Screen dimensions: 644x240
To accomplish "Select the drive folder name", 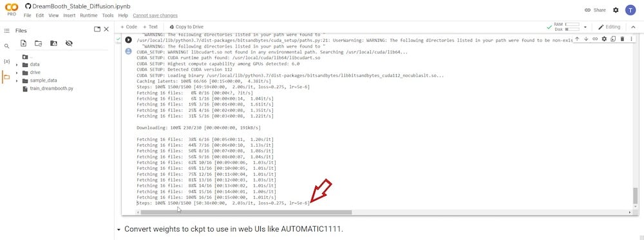I will tap(35, 73).
